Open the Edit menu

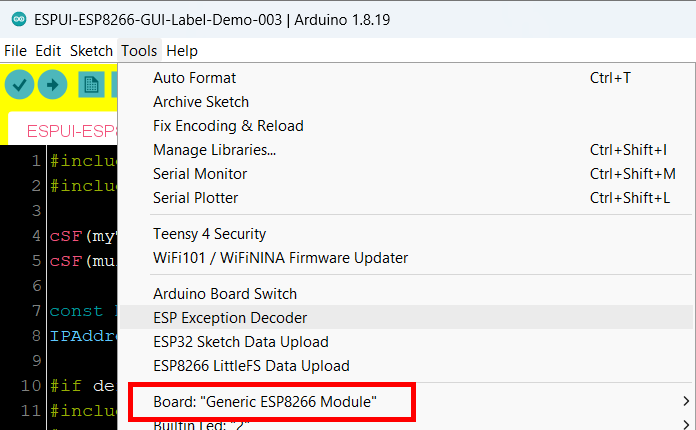[x=48, y=51]
